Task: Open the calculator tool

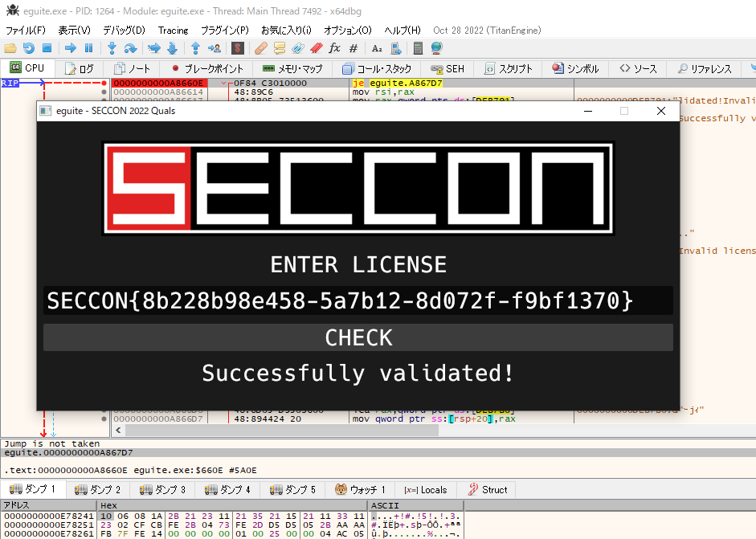Action: 418,48
